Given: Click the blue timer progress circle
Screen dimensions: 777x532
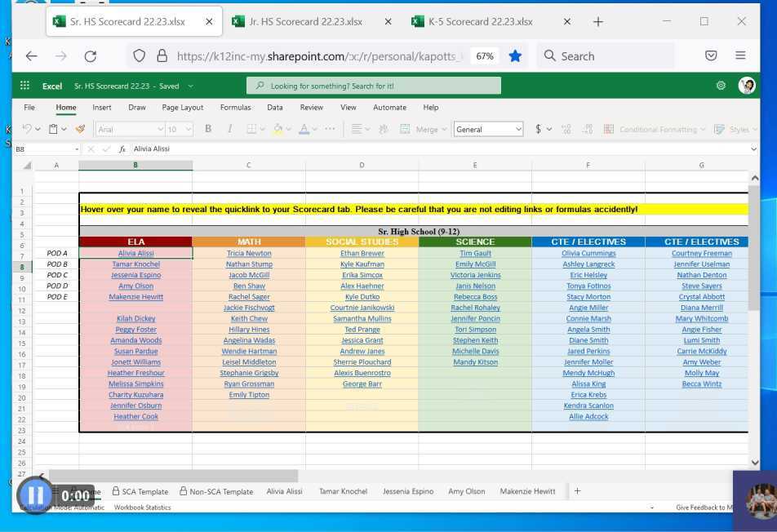Looking at the screenshot, I should pos(34,494).
